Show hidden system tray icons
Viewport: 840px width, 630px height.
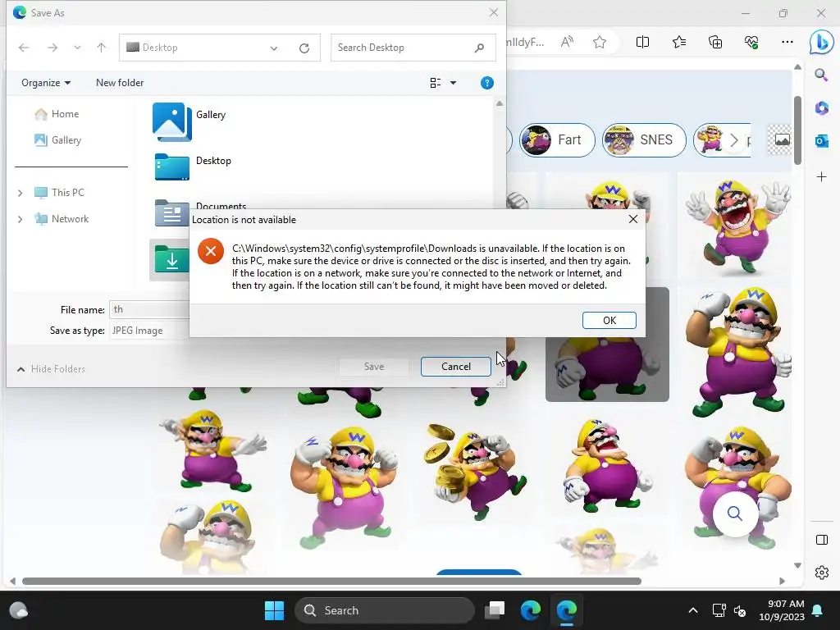point(692,610)
